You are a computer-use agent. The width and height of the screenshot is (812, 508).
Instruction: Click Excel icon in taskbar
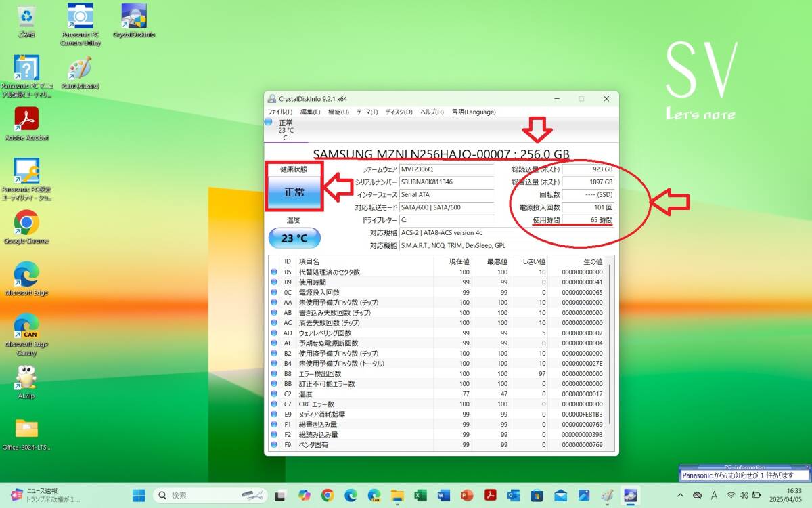(420, 495)
